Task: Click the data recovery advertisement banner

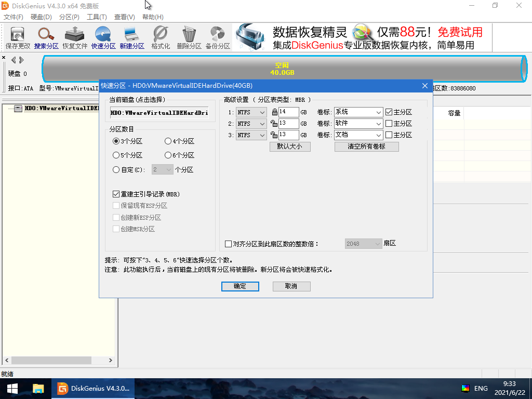Action: pos(362,37)
